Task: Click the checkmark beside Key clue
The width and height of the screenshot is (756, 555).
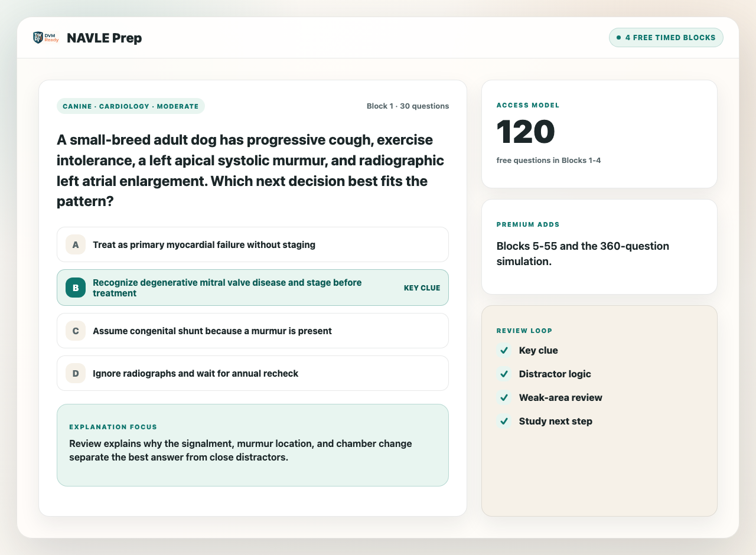Action: coord(504,350)
